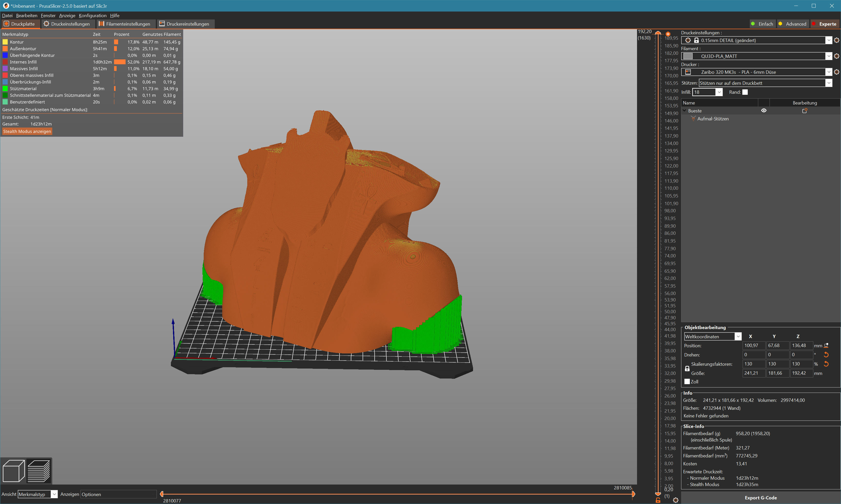The width and height of the screenshot is (841, 504).
Task: Click Stealth Modus anzeigen button
Action: (x=27, y=131)
